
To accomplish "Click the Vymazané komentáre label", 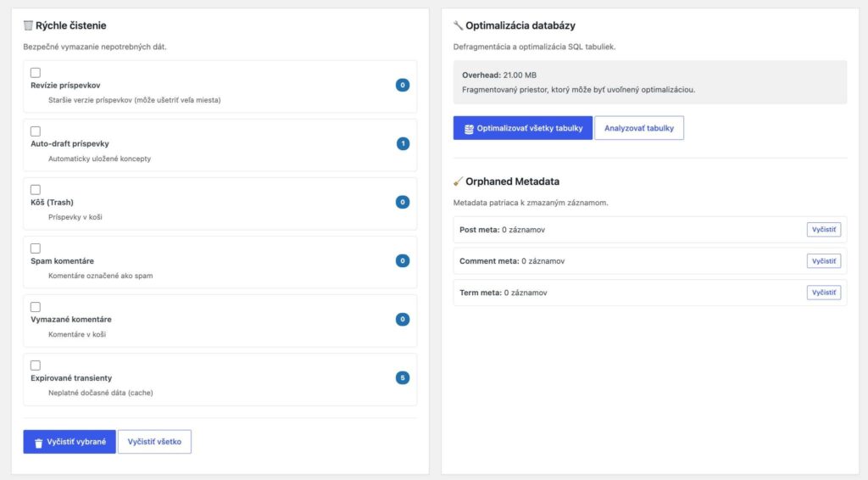I will (71, 320).
